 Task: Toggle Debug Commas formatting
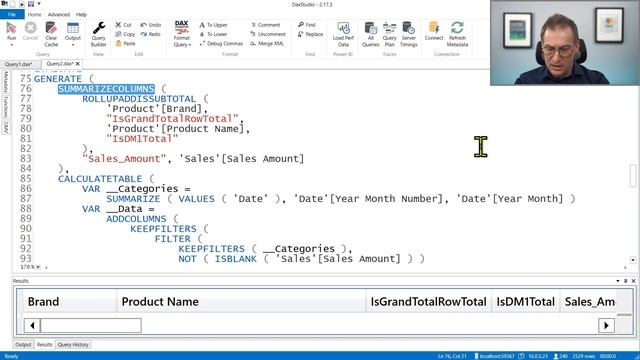pos(221,44)
